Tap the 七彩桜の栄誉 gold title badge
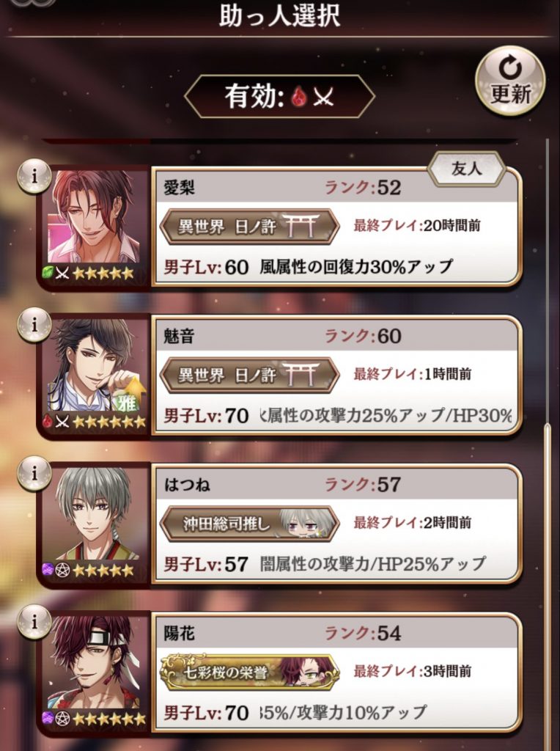This screenshot has height=751, width=560. tap(249, 672)
